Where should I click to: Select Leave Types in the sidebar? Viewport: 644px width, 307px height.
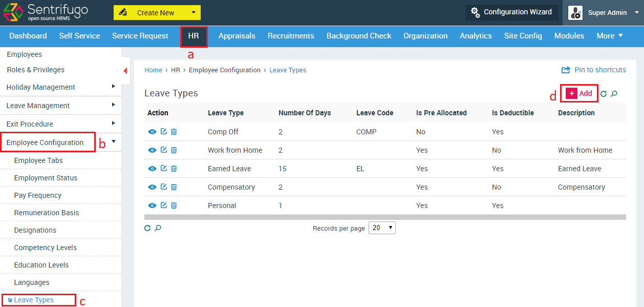(34, 300)
